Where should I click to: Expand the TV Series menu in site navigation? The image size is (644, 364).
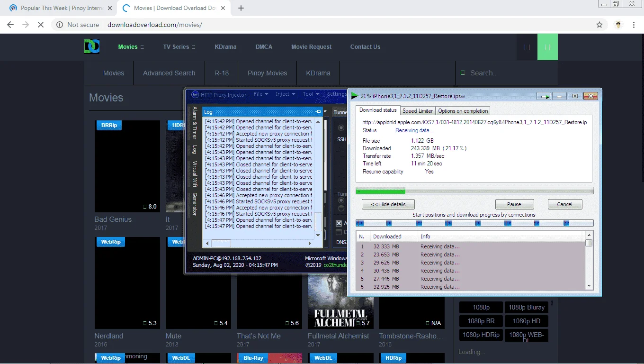[x=179, y=47]
